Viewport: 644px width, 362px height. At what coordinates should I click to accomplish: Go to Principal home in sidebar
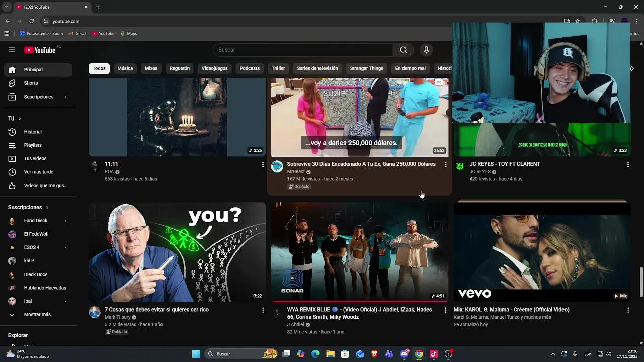point(39,70)
